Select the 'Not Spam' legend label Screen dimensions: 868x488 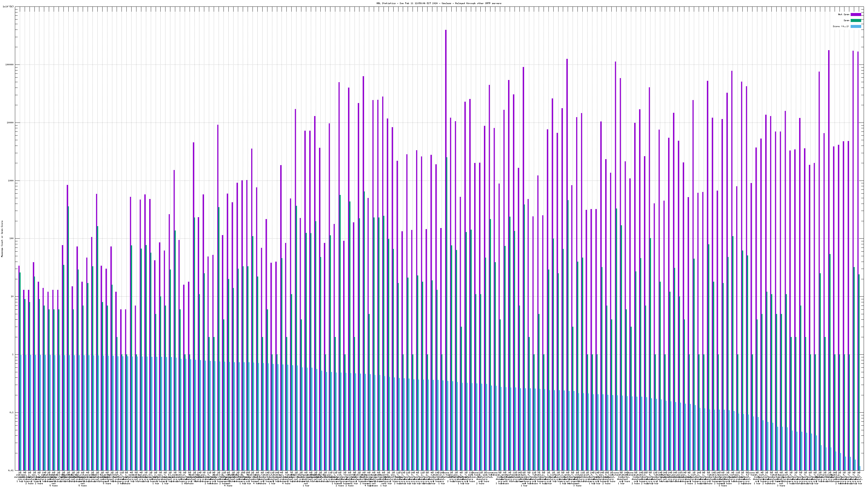coord(844,14)
